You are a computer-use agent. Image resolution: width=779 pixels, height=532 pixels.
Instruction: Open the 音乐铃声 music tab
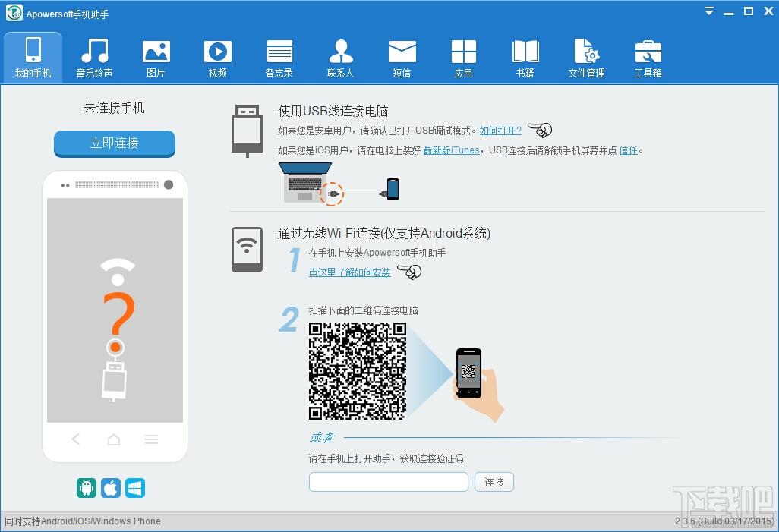pyautogui.click(x=94, y=58)
